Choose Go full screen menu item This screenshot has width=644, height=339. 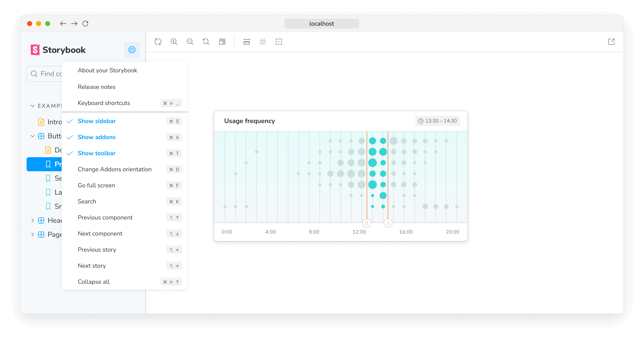96,185
